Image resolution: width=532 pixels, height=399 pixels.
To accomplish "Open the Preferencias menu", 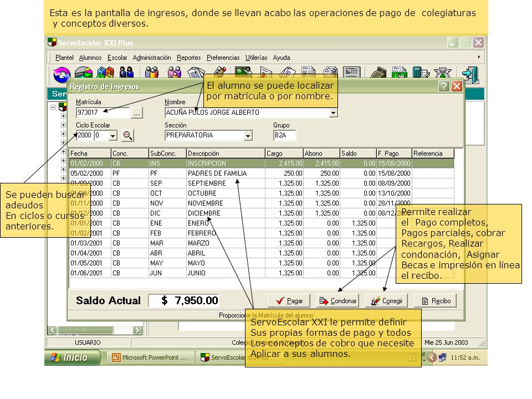I will coord(223,58).
